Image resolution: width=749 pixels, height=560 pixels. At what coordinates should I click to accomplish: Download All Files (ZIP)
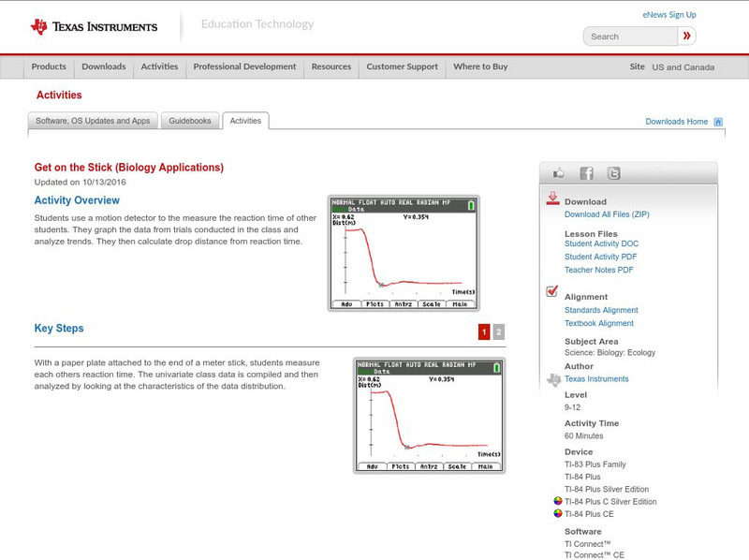coord(609,214)
